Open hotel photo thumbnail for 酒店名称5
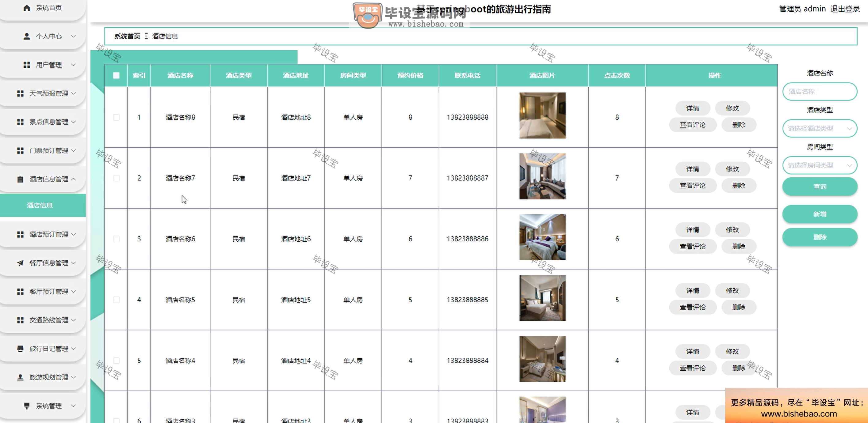Viewport: 868px width, 423px height. 542,298
